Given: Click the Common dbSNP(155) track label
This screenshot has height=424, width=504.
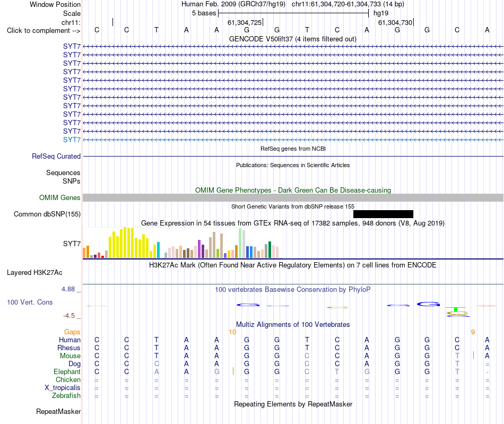Looking at the screenshot, I should (47, 214).
